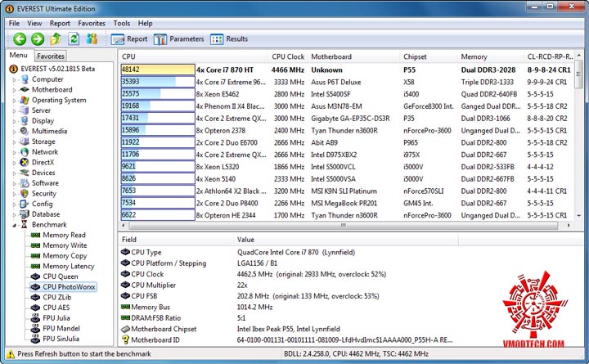Click the Memory Read benchmark icon
Image resolution: width=589 pixels, height=364 pixels.
tap(35, 235)
